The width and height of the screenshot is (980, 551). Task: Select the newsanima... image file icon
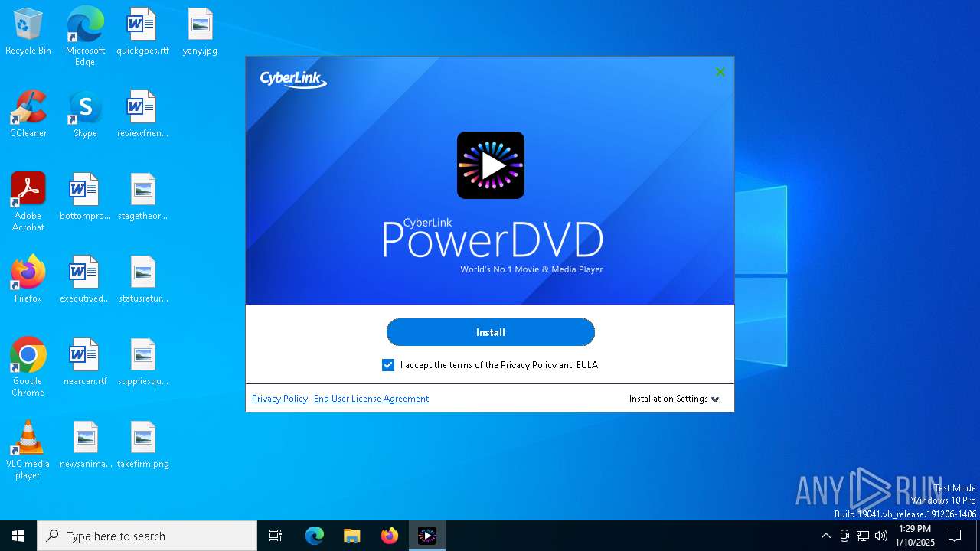[x=85, y=445]
